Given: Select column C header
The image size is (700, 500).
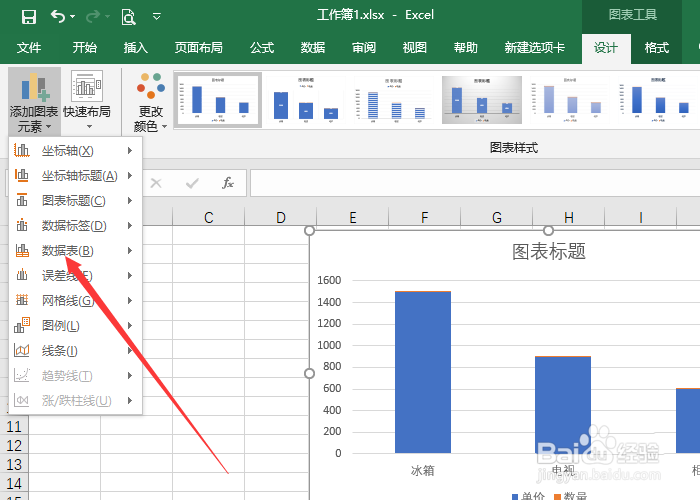Looking at the screenshot, I should tap(208, 217).
